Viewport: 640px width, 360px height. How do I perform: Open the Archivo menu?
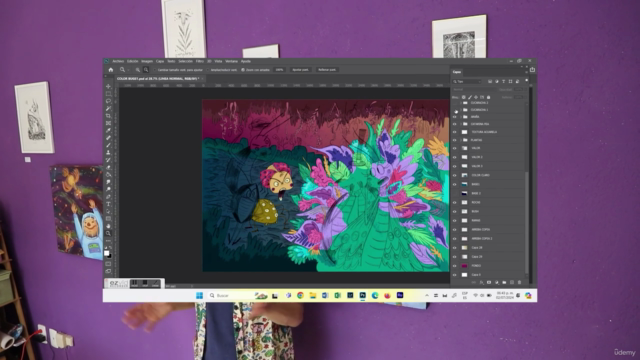click(x=118, y=61)
